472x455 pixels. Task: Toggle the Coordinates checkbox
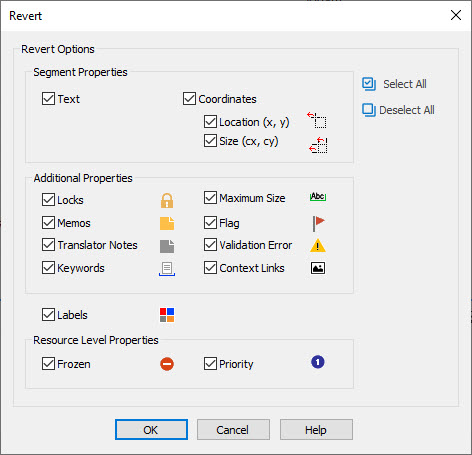click(189, 99)
